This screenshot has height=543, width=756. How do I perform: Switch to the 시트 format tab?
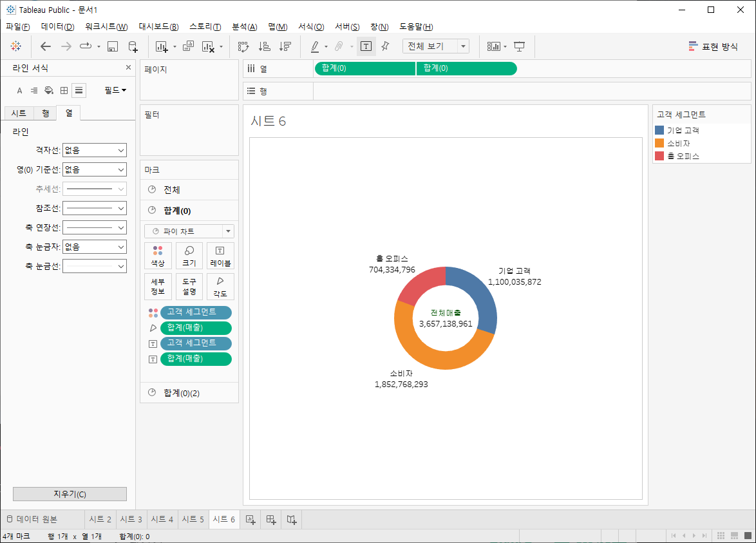(19, 113)
